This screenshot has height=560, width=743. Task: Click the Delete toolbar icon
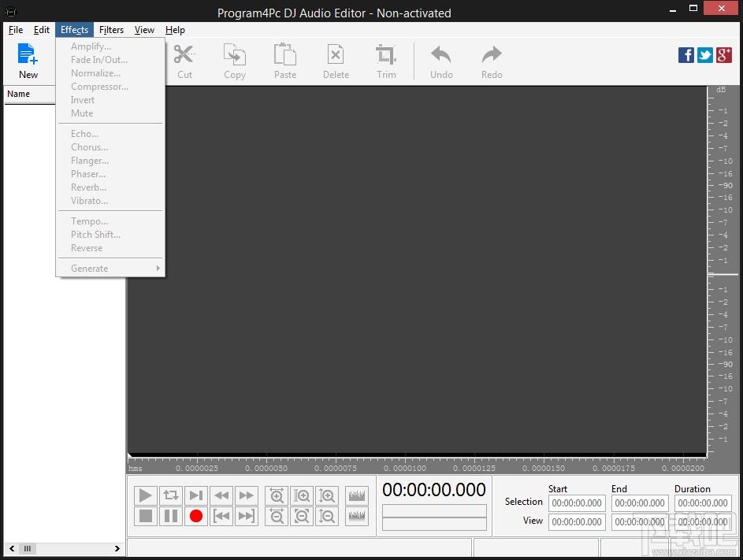[x=336, y=54]
